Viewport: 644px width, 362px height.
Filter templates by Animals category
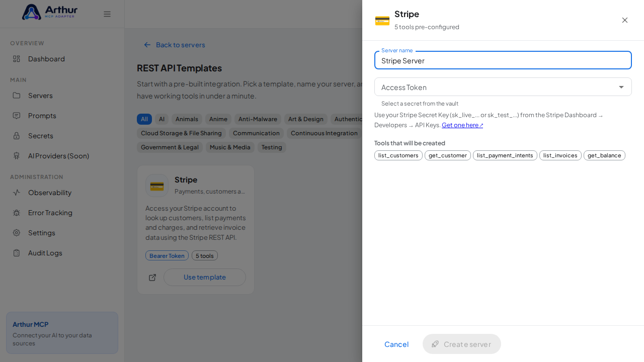click(x=187, y=119)
